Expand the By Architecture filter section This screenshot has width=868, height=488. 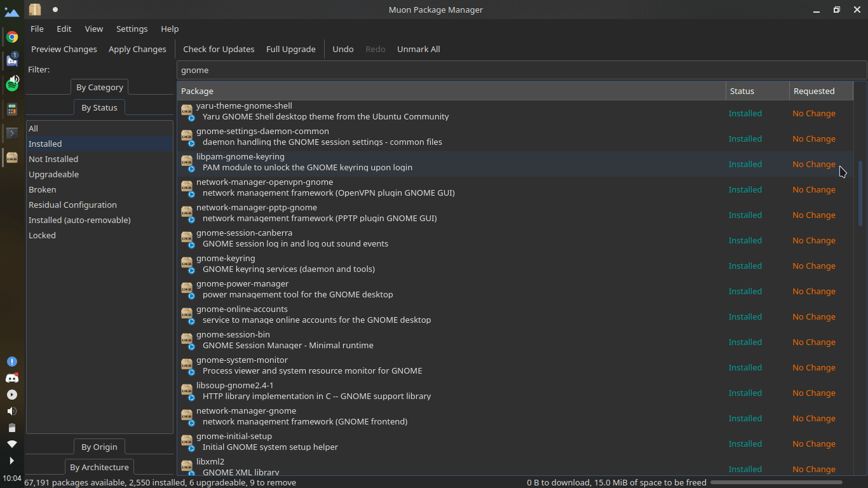99,467
